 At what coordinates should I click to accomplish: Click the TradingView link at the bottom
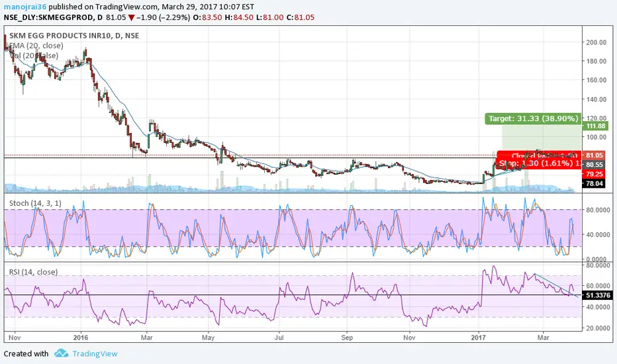tap(95, 354)
